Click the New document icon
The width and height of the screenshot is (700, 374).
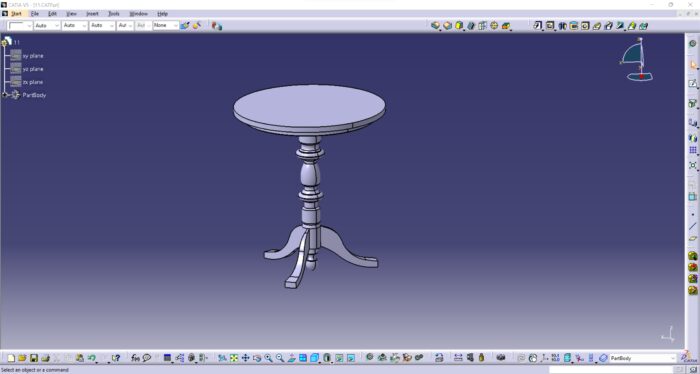point(11,358)
